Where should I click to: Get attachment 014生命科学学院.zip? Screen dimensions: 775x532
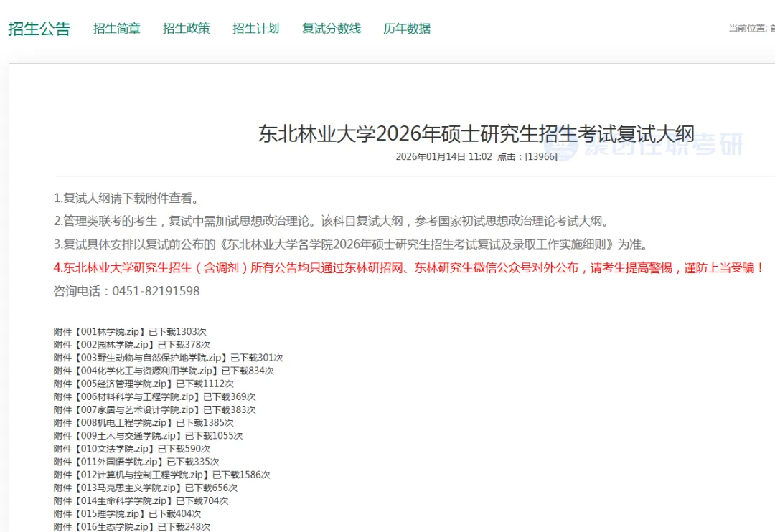tap(123, 500)
